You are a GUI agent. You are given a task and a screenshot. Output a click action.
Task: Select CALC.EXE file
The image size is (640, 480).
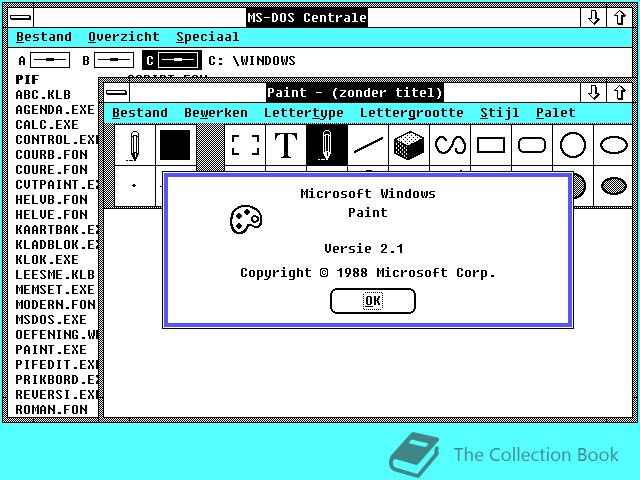pos(47,124)
